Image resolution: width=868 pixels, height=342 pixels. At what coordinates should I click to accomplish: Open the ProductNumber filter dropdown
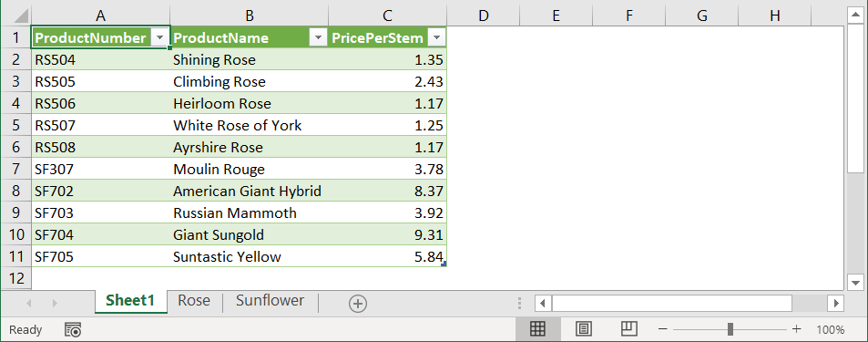[x=160, y=37]
